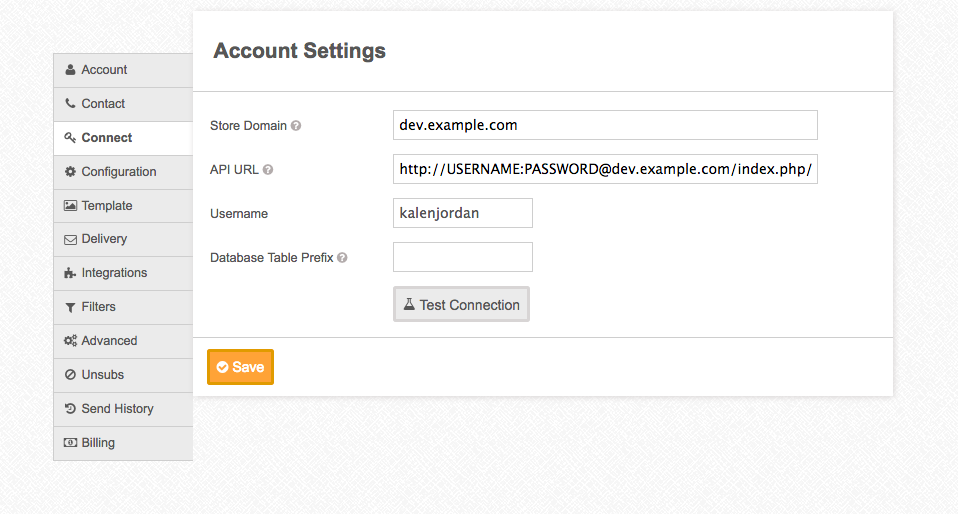
Task: Click the API URL help question-mark icon
Action: pos(268,170)
